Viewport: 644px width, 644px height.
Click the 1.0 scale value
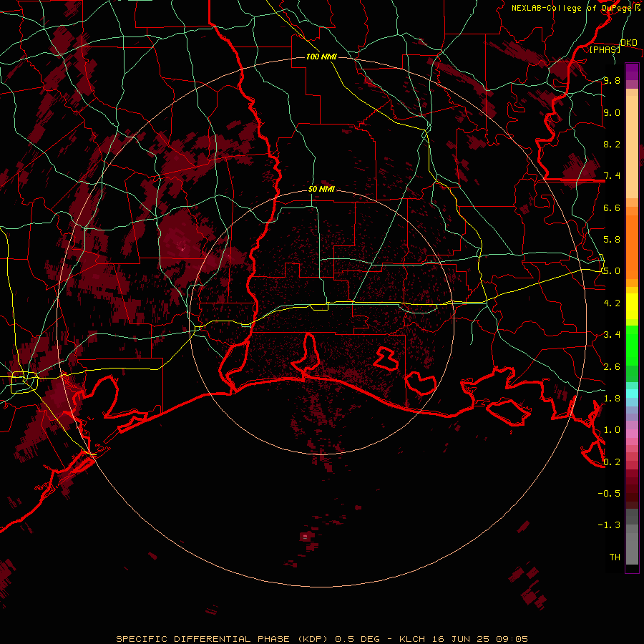coord(612,430)
